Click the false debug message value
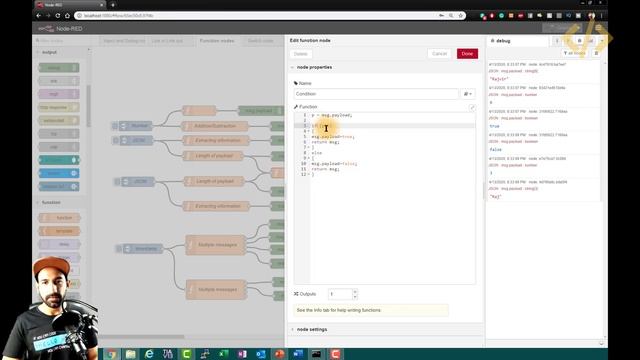 coord(496,149)
